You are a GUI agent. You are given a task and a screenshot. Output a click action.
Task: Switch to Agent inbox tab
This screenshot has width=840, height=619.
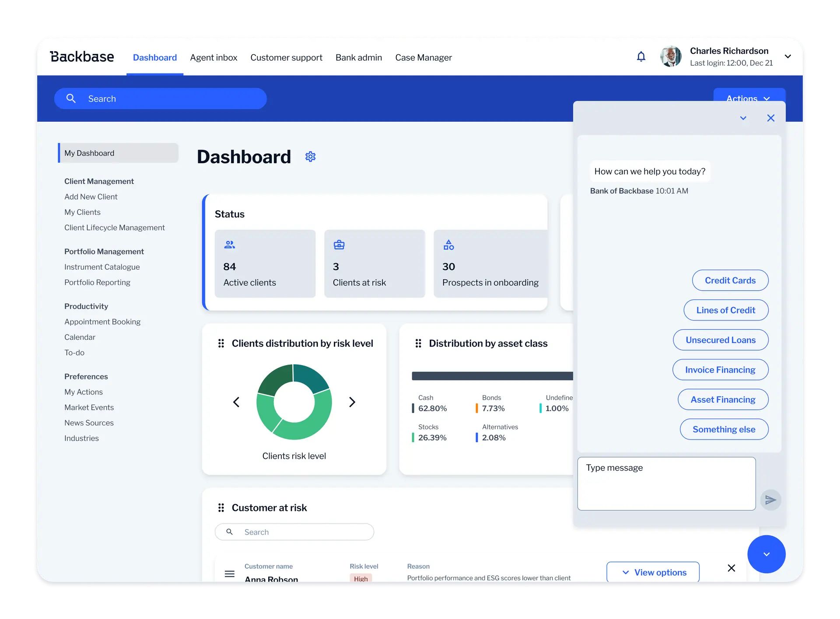pos(213,57)
